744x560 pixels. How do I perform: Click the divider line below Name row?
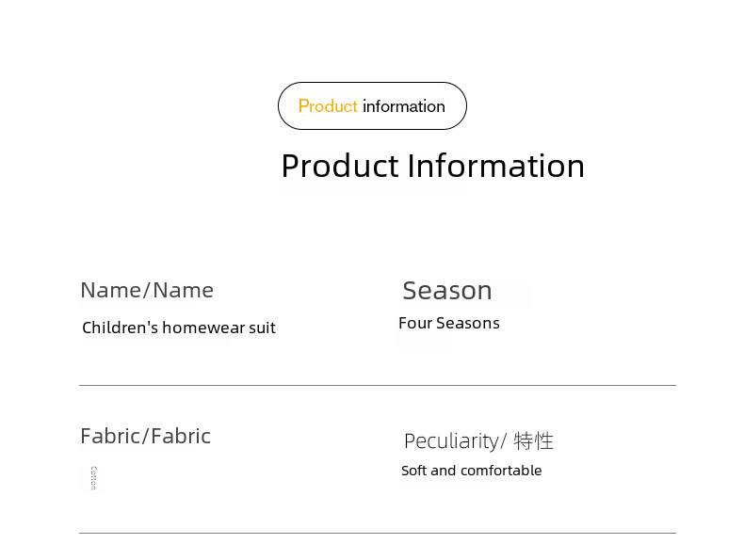tap(378, 386)
